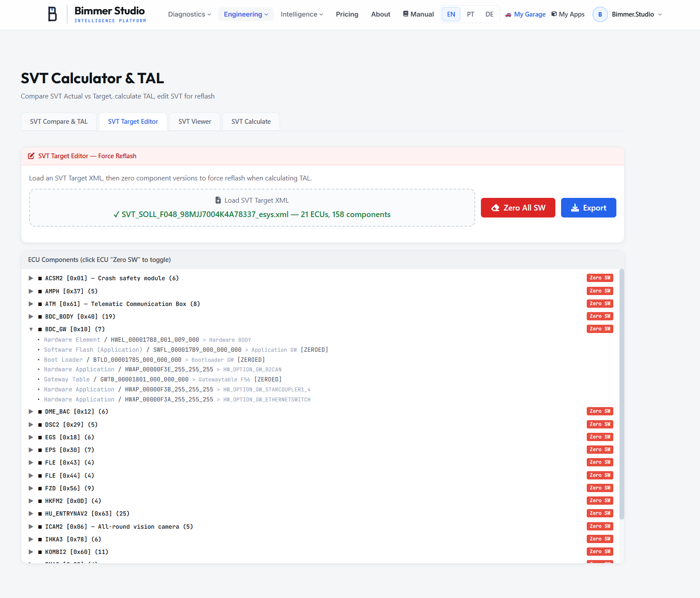700x598 pixels.
Task: Go to the Pricing page
Action: pyautogui.click(x=347, y=14)
